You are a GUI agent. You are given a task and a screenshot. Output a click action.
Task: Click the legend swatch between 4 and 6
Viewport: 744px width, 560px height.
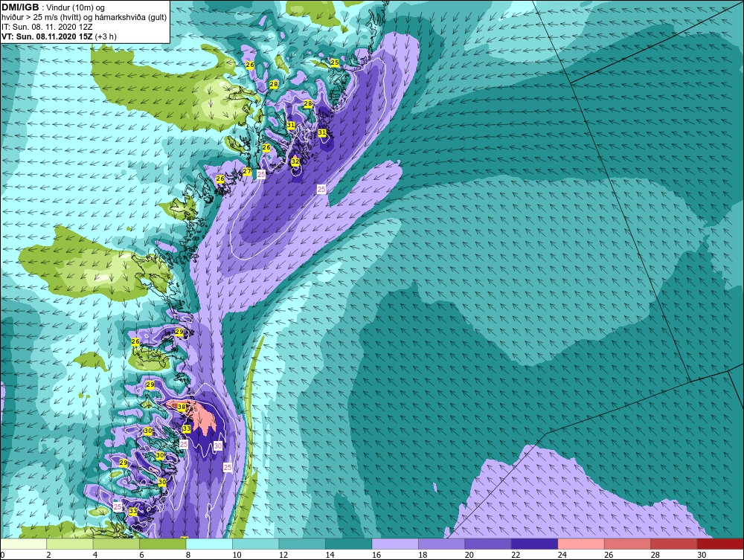point(116,544)
